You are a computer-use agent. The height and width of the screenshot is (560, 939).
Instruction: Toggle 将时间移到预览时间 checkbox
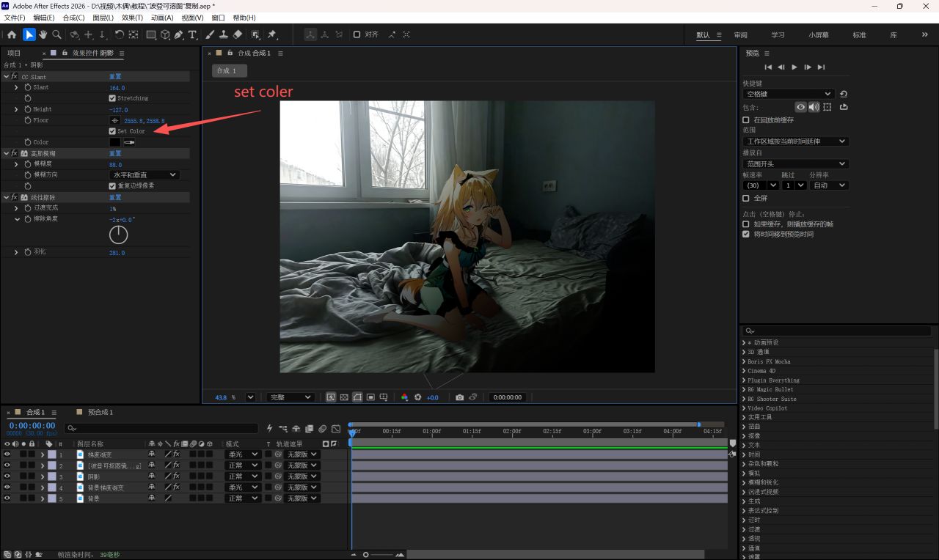pyautogui.click(x=746, y=235)
